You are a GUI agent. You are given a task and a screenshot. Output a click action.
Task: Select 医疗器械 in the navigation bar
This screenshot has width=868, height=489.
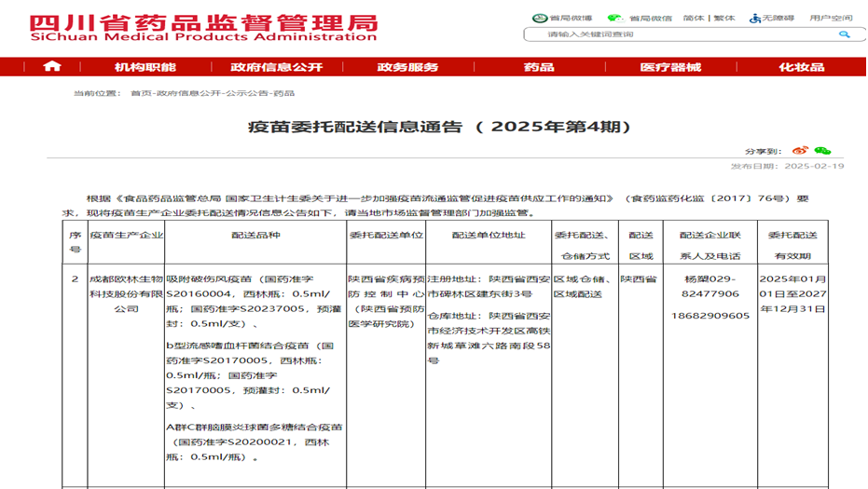pos(670,67)
